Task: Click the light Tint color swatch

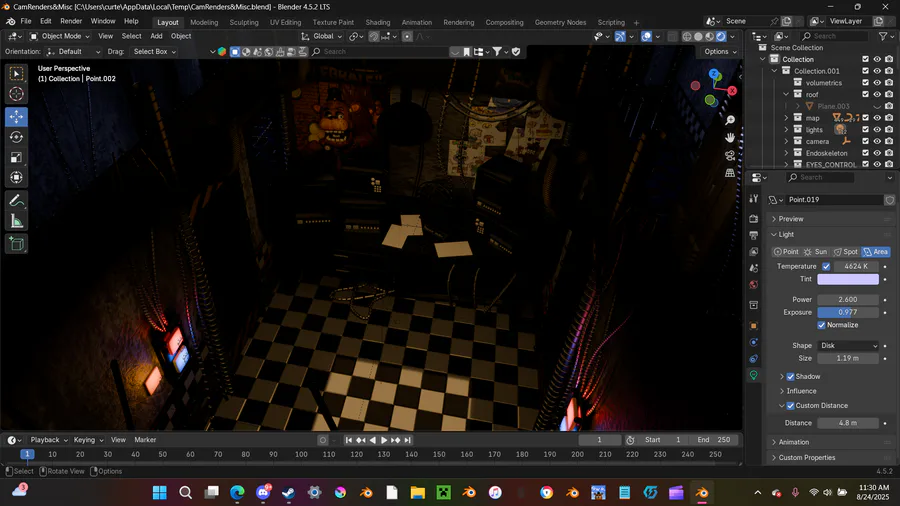Action: (x=848, y=279)
